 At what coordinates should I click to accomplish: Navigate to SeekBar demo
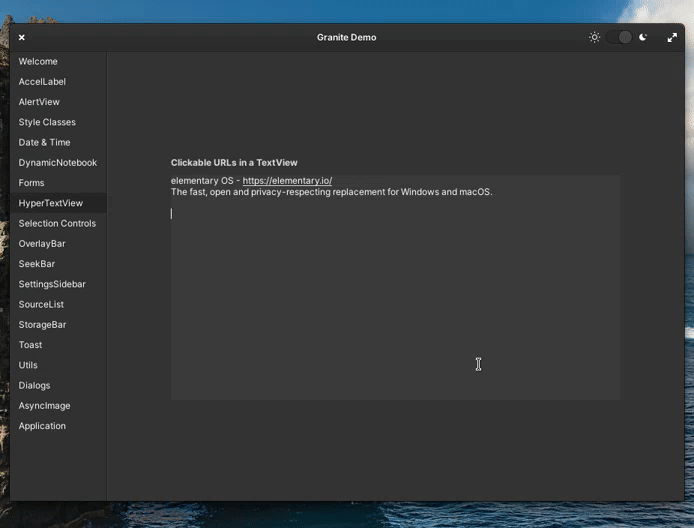point(37,264)
